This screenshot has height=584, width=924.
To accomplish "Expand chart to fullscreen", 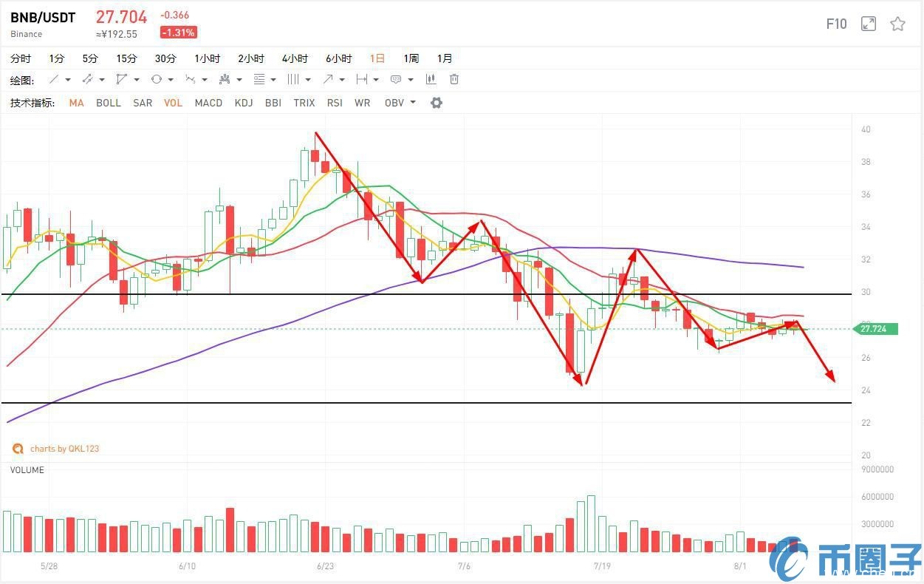I will pos(869,24).
